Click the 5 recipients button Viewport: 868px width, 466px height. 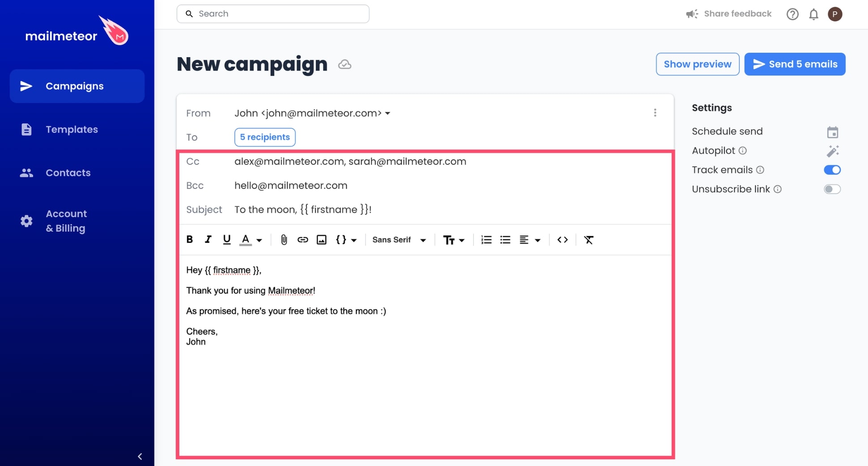point(265,137)
